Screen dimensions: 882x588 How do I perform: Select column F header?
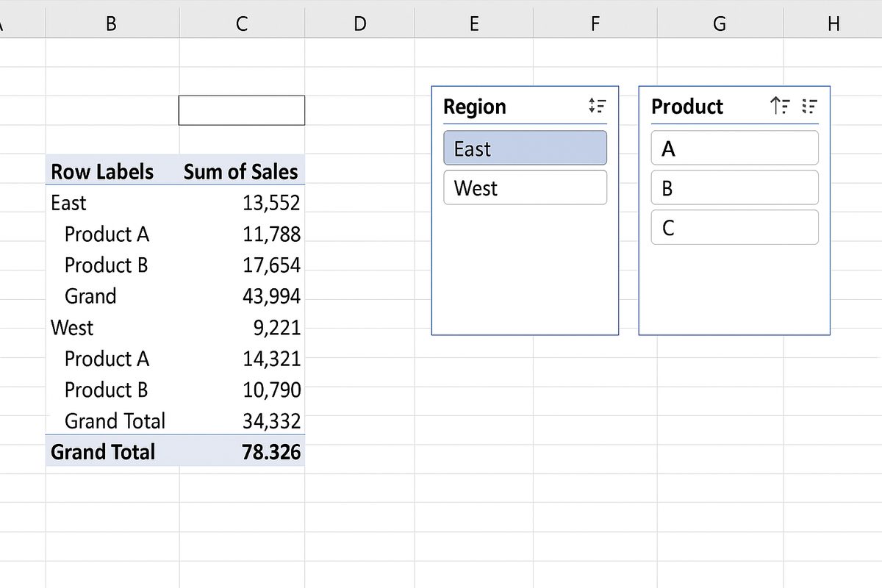(x=595, y=24)
